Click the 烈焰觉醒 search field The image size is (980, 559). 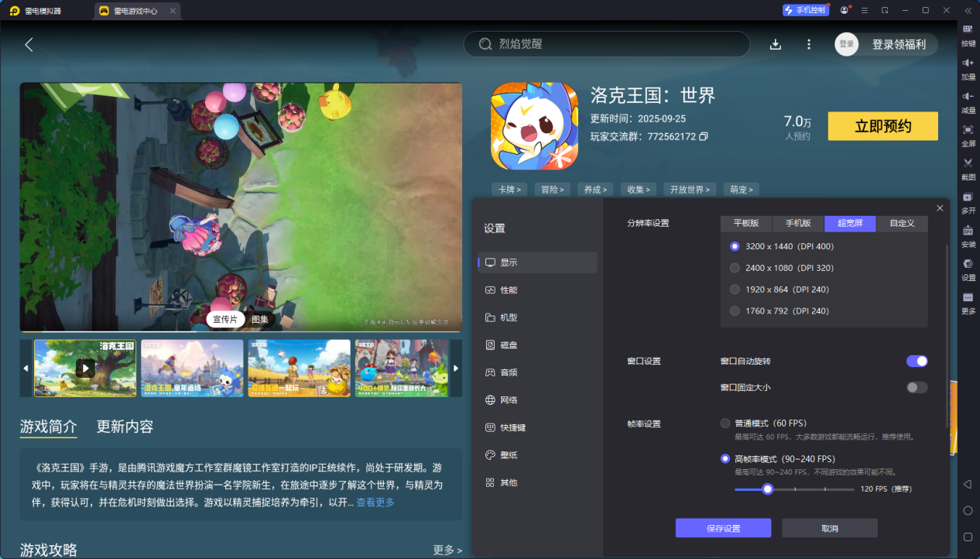point(607,44)
